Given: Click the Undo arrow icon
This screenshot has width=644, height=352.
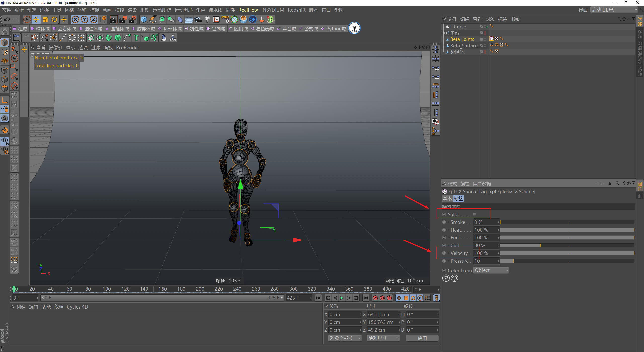Looking at the screenshot, I should pyautogui.click(x=7, y=19).
